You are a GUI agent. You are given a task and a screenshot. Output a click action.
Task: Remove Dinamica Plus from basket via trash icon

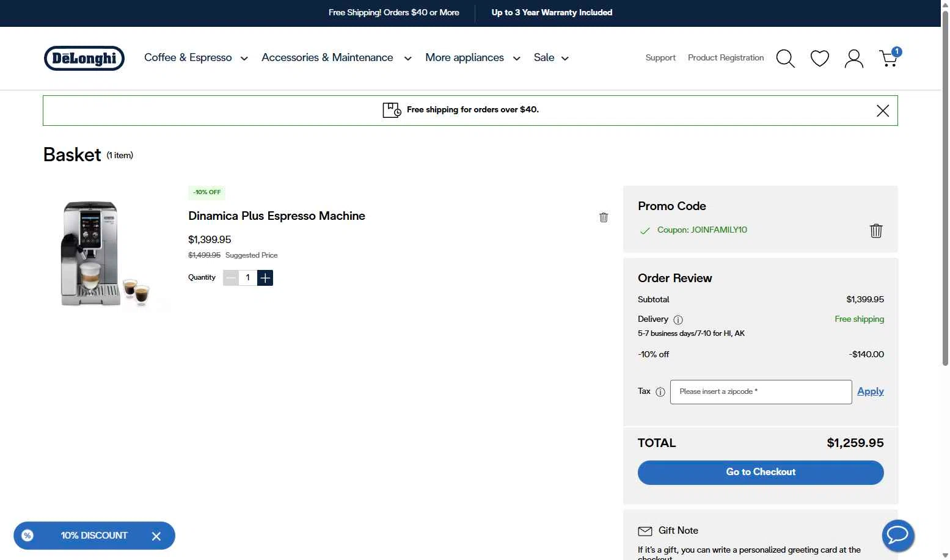click(604, 217)
